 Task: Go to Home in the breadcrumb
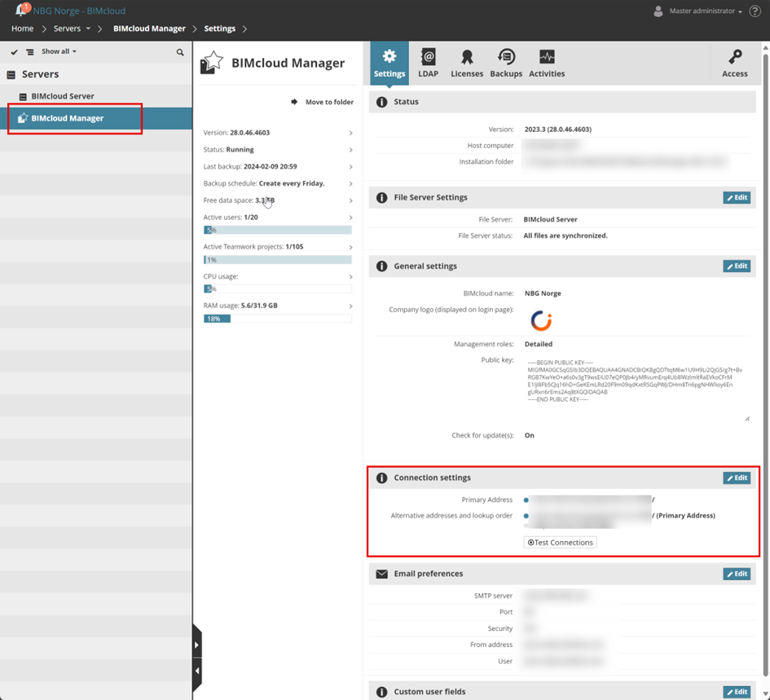[x=22, y=29]
